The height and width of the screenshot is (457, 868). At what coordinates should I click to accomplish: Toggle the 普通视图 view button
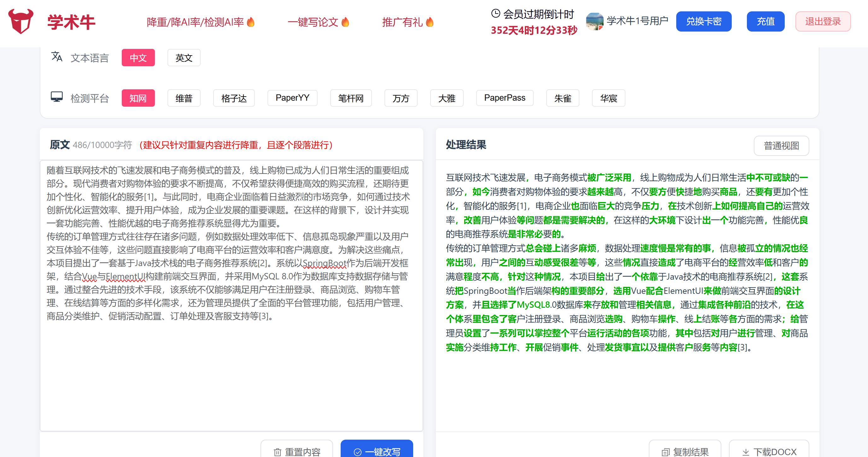pyautogui.click(x=781, y=146)
